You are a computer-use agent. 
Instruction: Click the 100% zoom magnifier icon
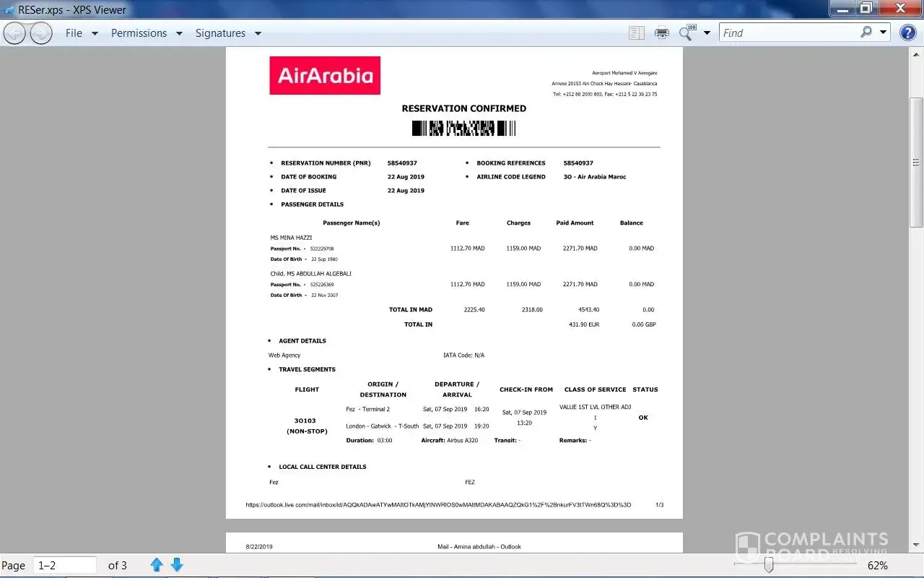tap(687, 33)
